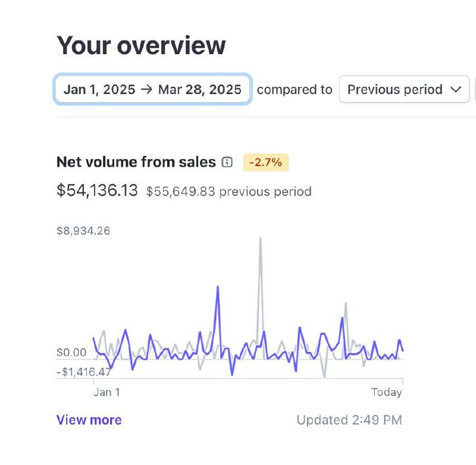The width and height of the screenshot is (476, 465).
Task: Click the tallest gray peak in the chart
Action: point(260,239)
